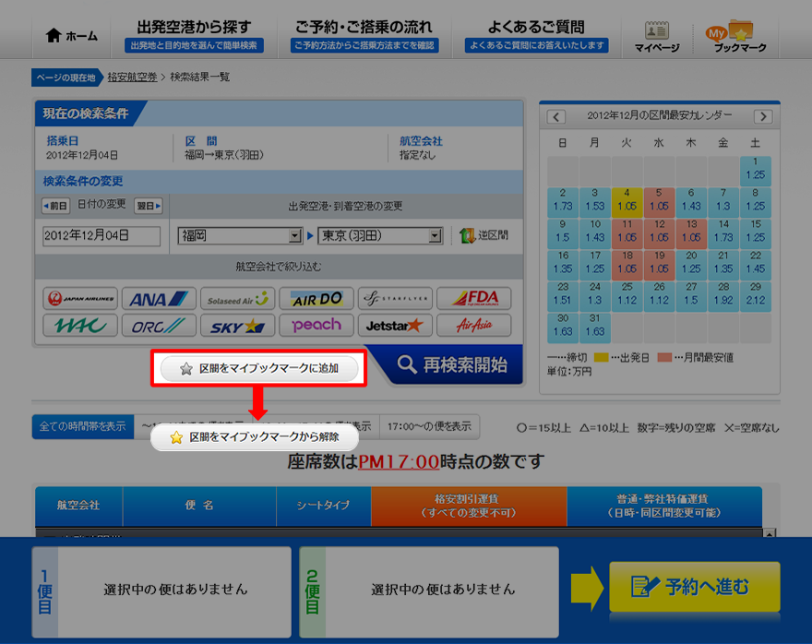
Task: Select the Jetstar airline logo
Action: pyautogui.click(x=395, y=326)
